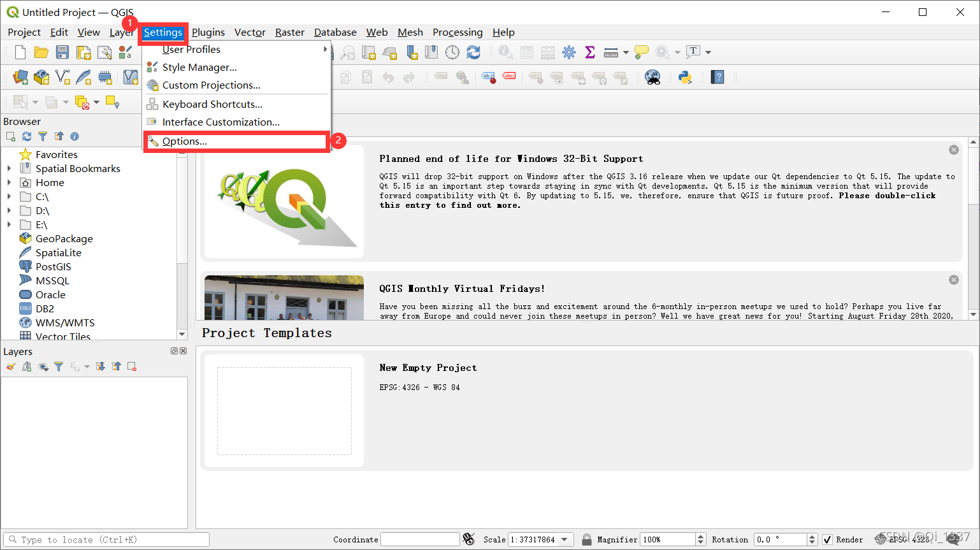This screenshot has height=550, width=980.
Task: Dismiss the Monthly Virtual Fridays news item
Action: [x=954, y=280]
